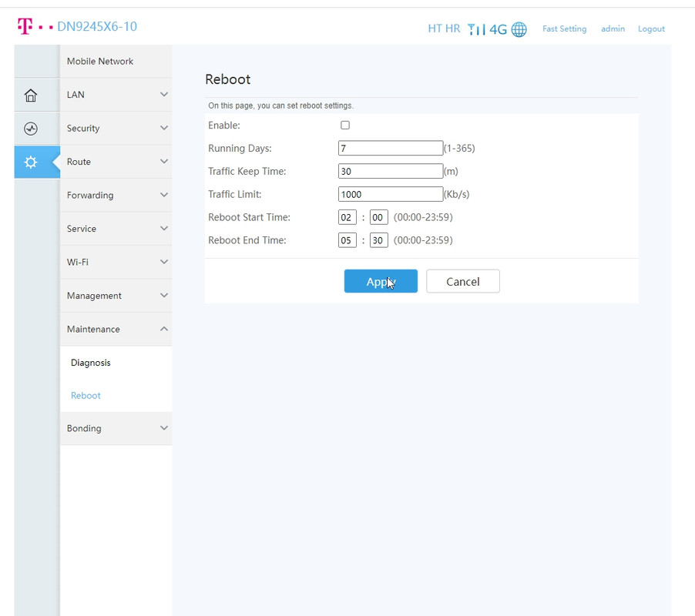Screen dimensions: 695x616
Task: Open the Route menu item
Action: point(116,162)
